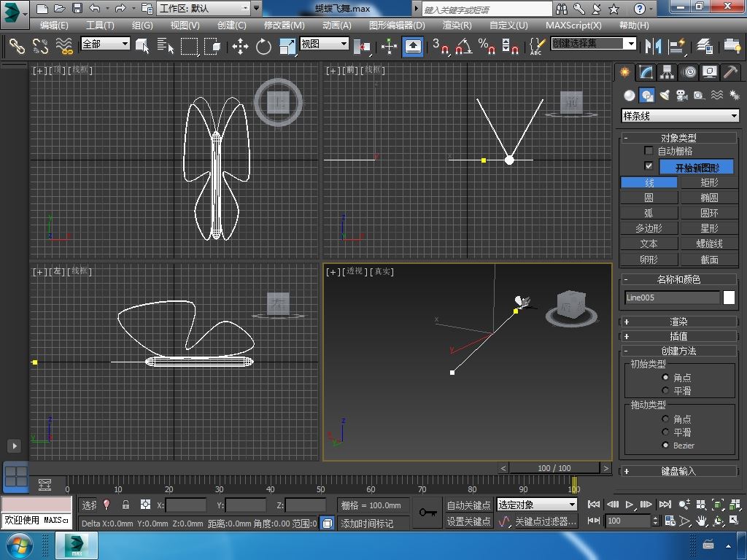Expand the 键盘输入 rollout
The width and height of the screenshot is (747, 560).
[678, 471]
